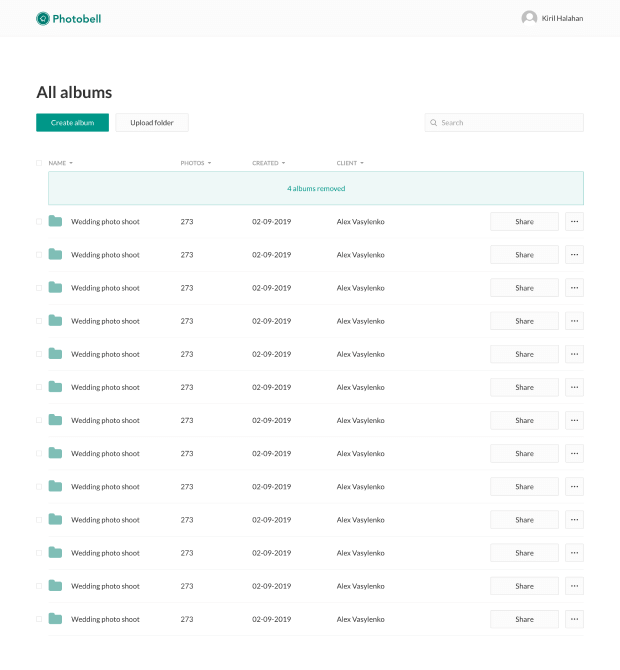Click '02-09-2019' date in the first row
Image resolution: width=620 pixels, height=670 pixels.
(271, 221)
